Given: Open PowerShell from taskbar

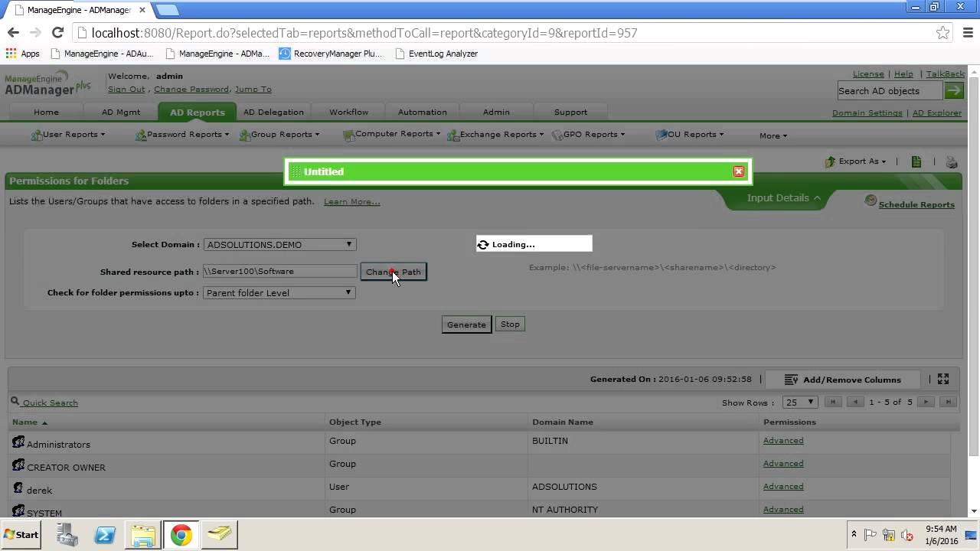Looking at the screenshot, I should 105,535.
